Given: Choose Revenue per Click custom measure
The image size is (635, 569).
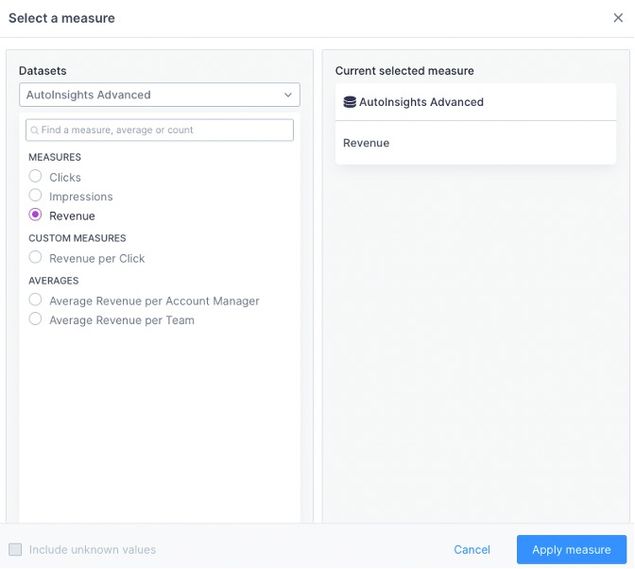Looking at the screenshot, I should pyautogui.click(x=36, y=258).
